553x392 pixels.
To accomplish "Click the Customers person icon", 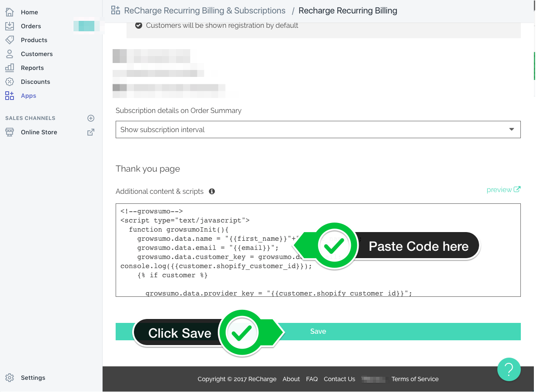I will click(10, 54).
